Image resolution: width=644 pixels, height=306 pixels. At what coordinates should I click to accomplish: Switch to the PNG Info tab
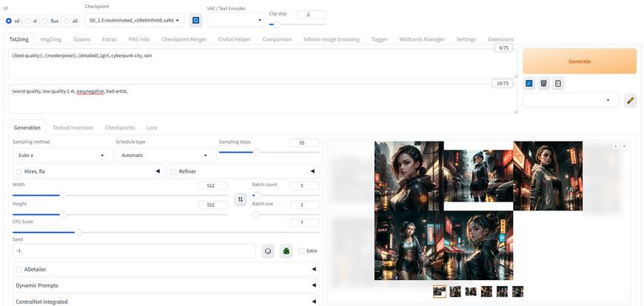point(139,39)
